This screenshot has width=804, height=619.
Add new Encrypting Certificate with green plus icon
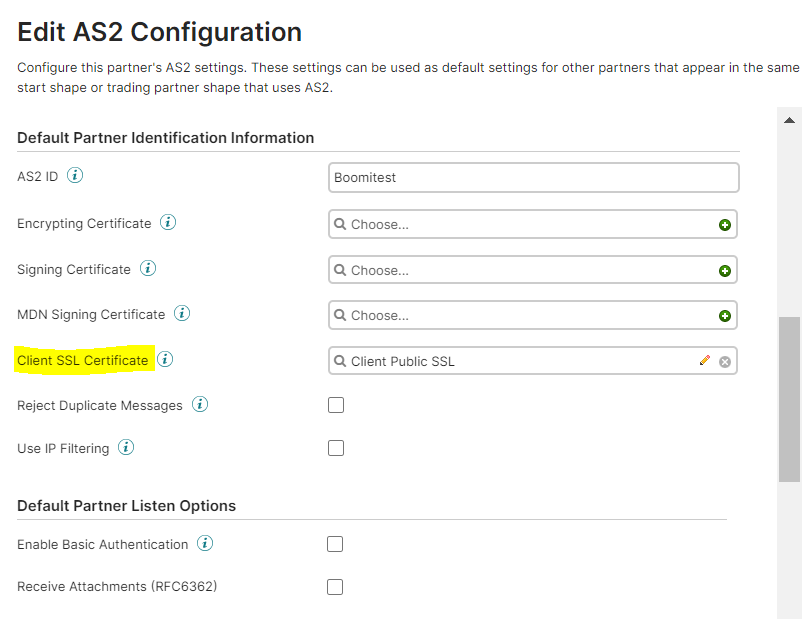(x=723, y=223)
